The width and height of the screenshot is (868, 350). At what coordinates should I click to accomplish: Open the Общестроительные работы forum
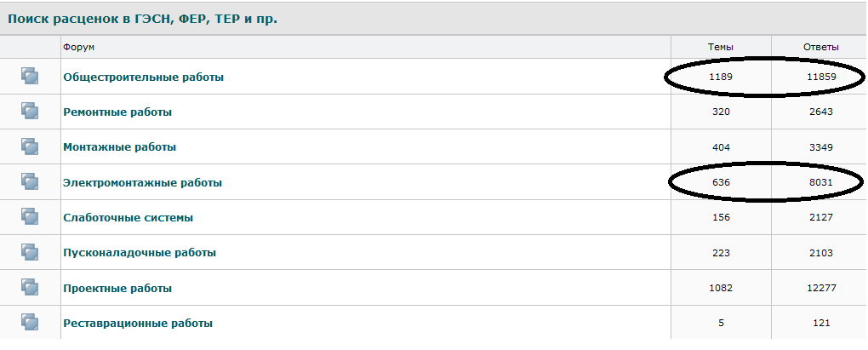(143, 77)
